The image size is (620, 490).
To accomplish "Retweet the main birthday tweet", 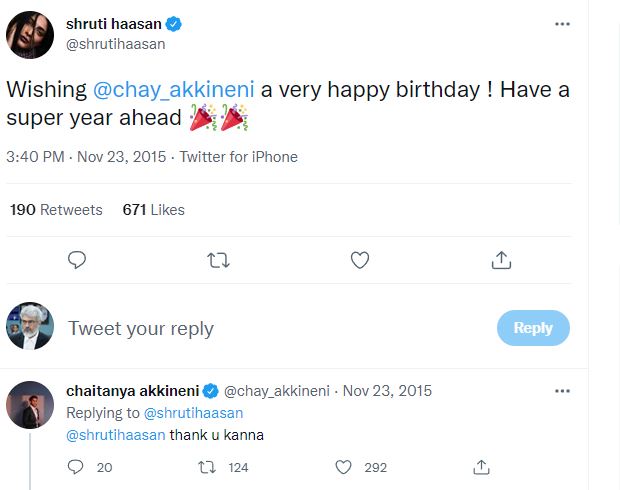I will pyautogui.click(x=217, y=260).
